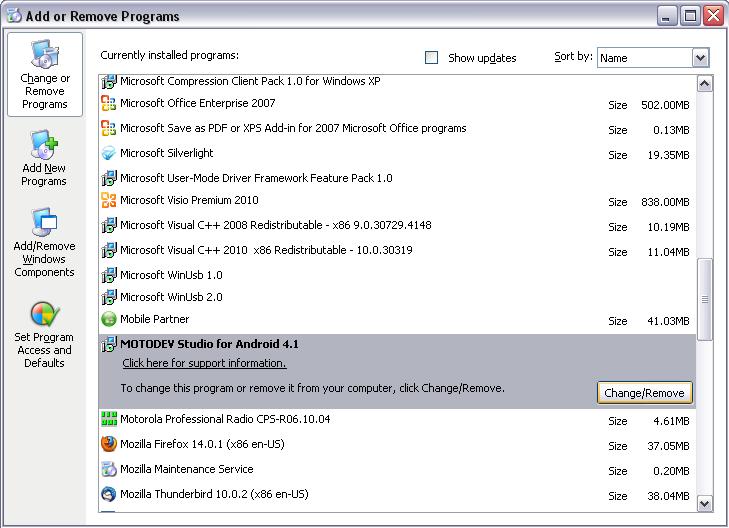Select Microsoft Visual C++ 2008 Redistributable entry
729x528 pixels.
pyautogui.click(x=398, y=225)
